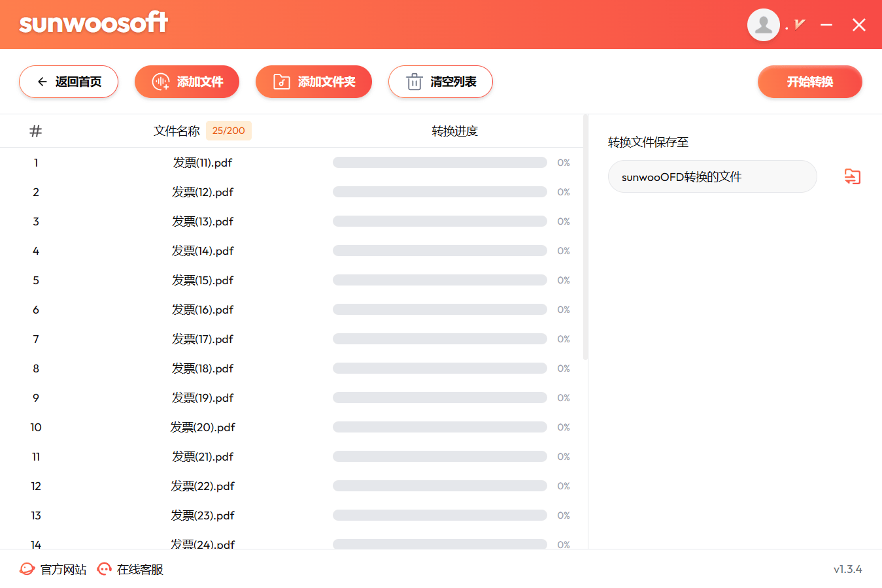Image resolution: width=882 pixels, height=588 pixels.
Task: Select the file 发票(11).pdf in list
Action: [202, 163]
